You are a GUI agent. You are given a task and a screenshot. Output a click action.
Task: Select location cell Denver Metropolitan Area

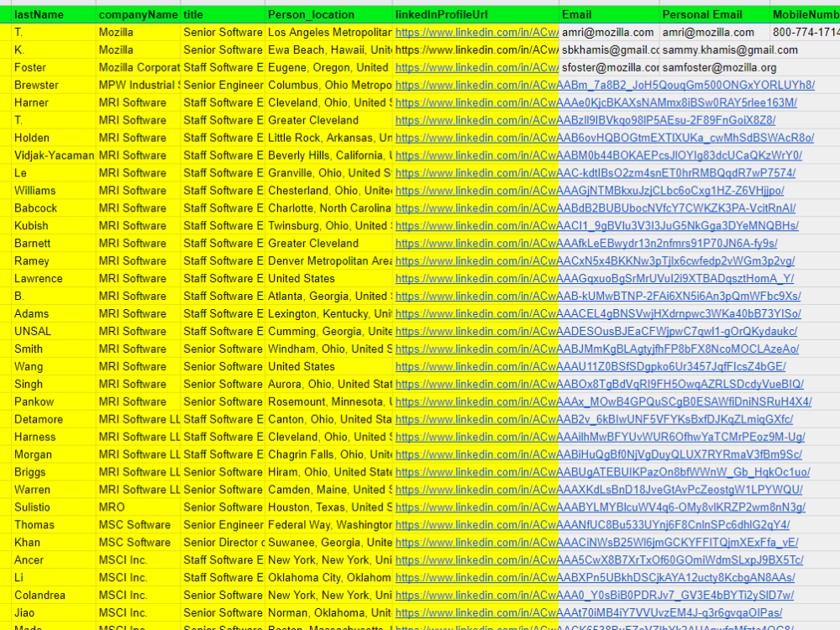point(329,261)
